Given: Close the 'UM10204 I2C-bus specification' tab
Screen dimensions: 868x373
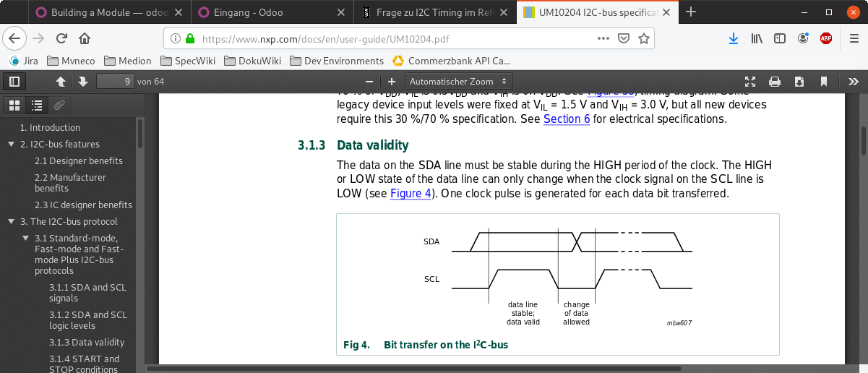Looking at the screenshot, I should pyautogui.click(x=667, y=12).
